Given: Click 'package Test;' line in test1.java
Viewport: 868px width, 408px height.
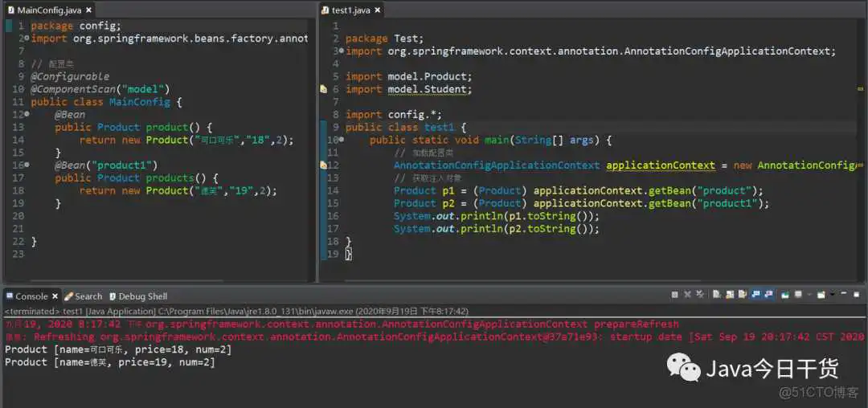Looking at the screenshot, I should tap(384, 38).
